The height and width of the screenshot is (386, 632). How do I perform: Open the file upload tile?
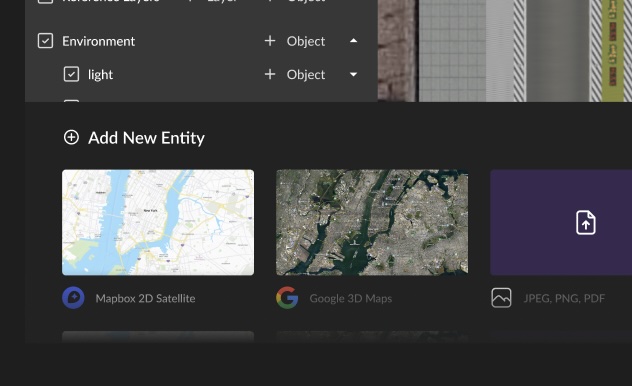coord(561,222)
